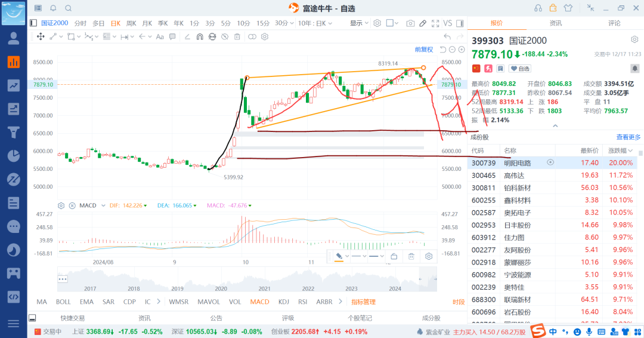Open the skin theme shirt icon
644x338 pixels.
coord(568,8)
